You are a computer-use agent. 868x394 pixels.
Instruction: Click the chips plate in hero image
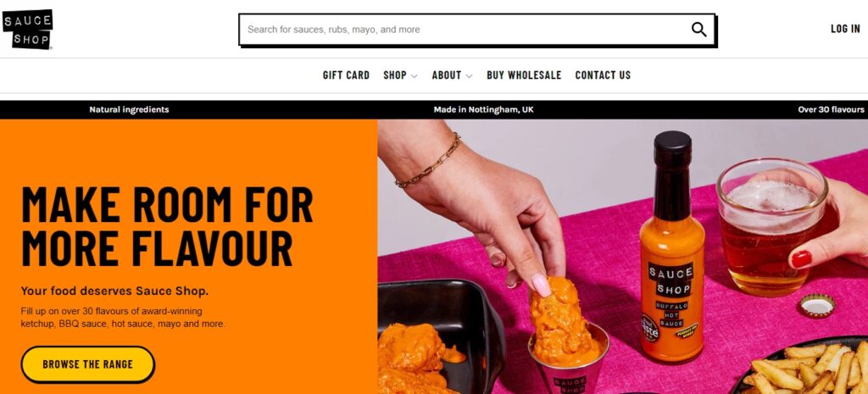[803, 366]
